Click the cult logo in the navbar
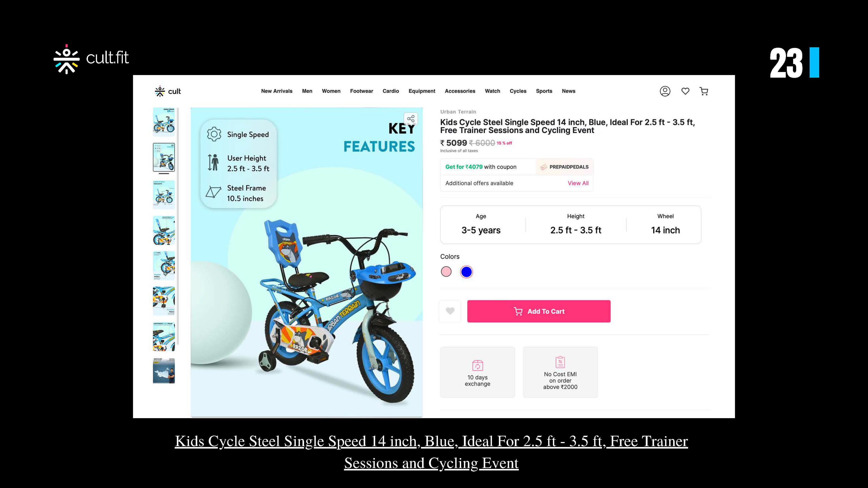Viewport: 868px width, 488px height. click(167, 91)
